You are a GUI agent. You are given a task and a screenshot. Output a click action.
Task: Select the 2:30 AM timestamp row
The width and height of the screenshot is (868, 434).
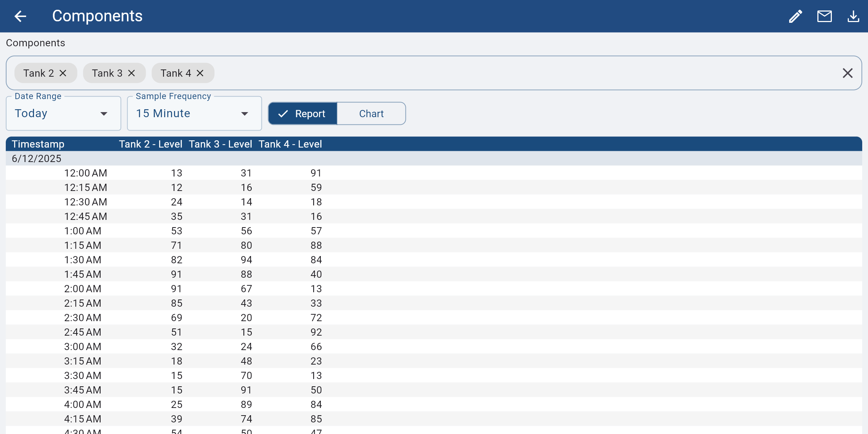[434, 318]
